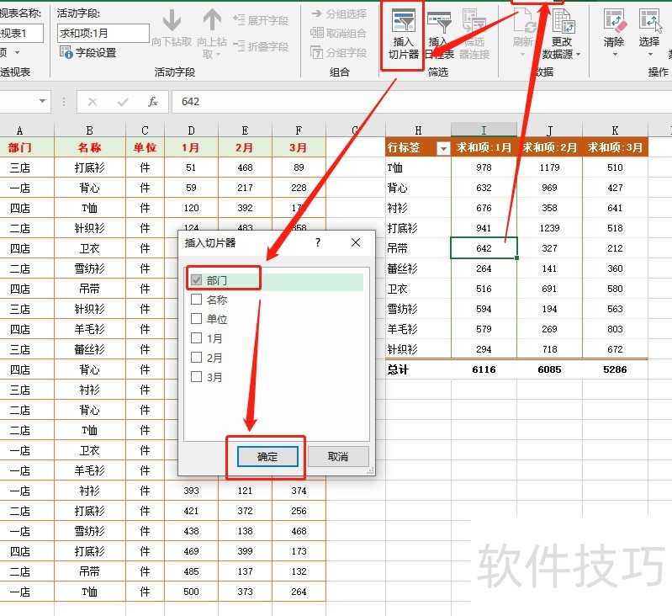Check the 名称 checkbox in slicer dialog
This screenshot has height=616, width=672.
pyautogui.click(x=196, y=300)
